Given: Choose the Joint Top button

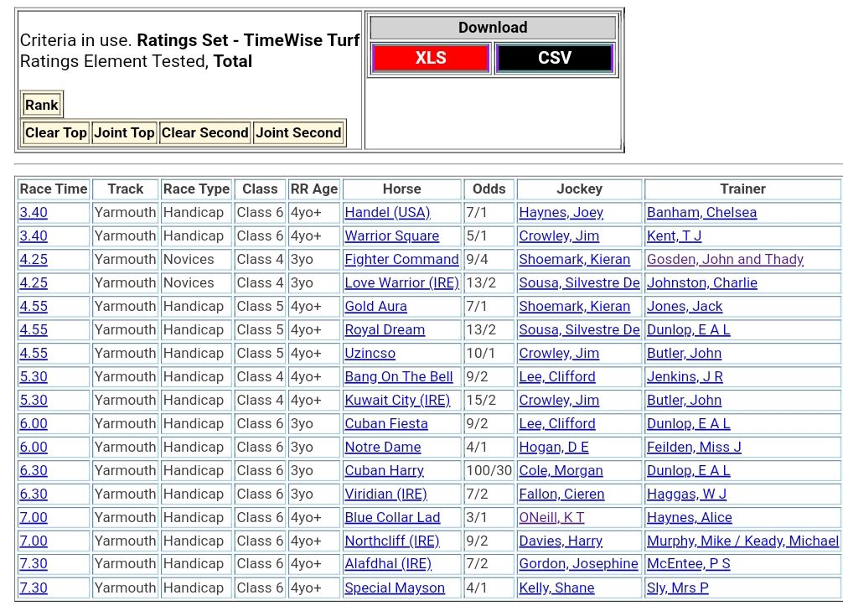Looking at the screenshot, I should pyautogui.click(x=124, y=132).
